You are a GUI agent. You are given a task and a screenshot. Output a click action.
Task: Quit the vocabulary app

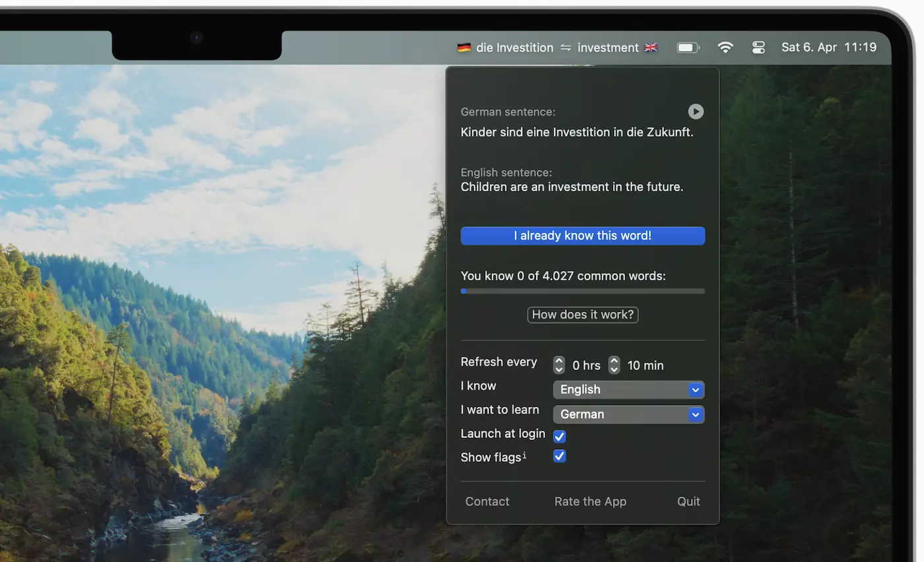[x=688, y=502]
